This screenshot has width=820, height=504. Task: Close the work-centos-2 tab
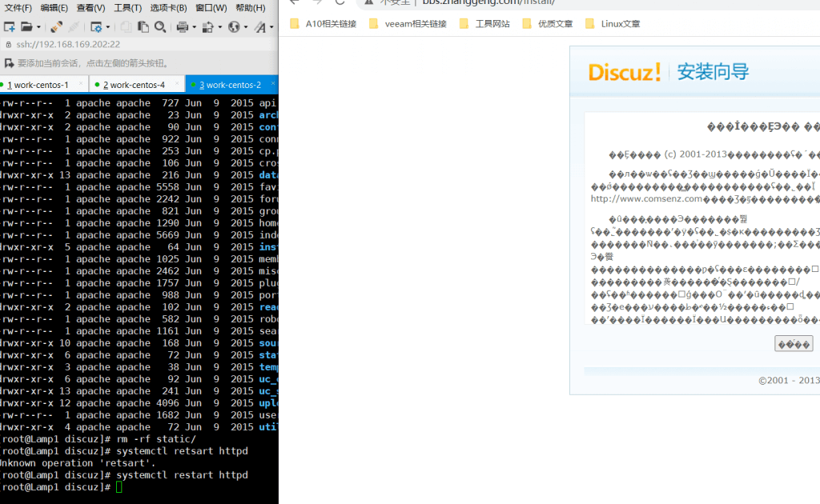pos(273,83)
